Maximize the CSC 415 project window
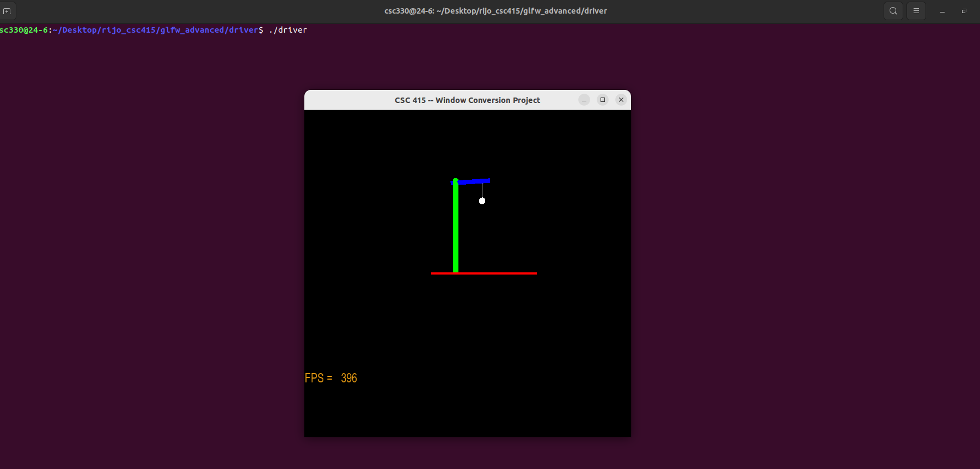Viewport: 980px width, 469px height. (x=603, y=100)
